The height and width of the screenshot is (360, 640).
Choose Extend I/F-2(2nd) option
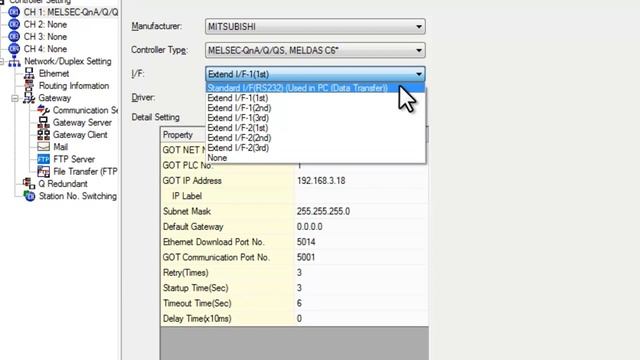tap(315, 138)
